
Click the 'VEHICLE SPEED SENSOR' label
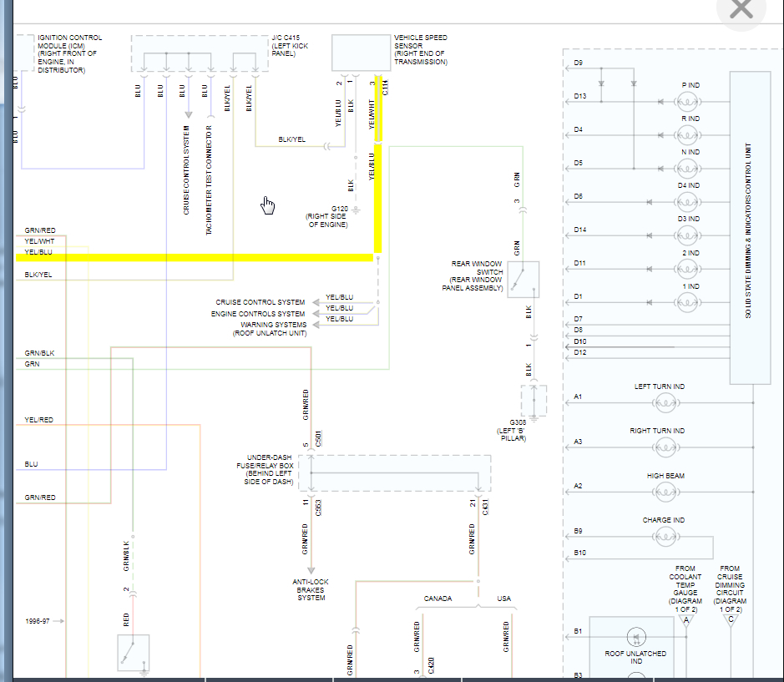(421, 49)
